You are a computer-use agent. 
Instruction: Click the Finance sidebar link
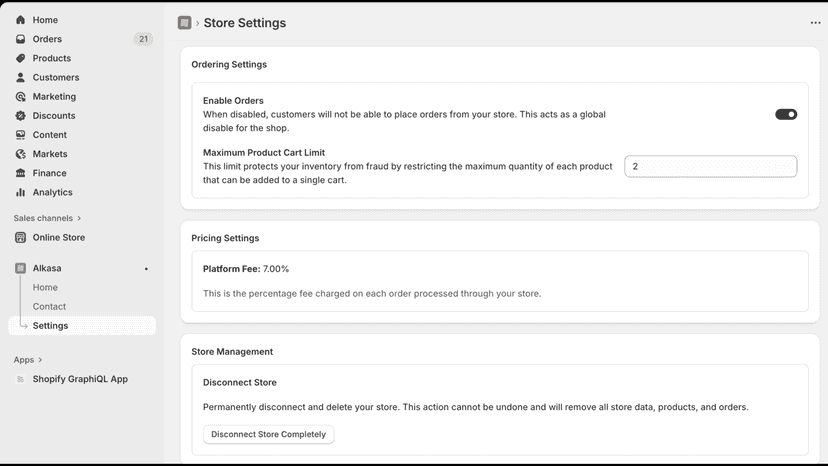[50, 173]
